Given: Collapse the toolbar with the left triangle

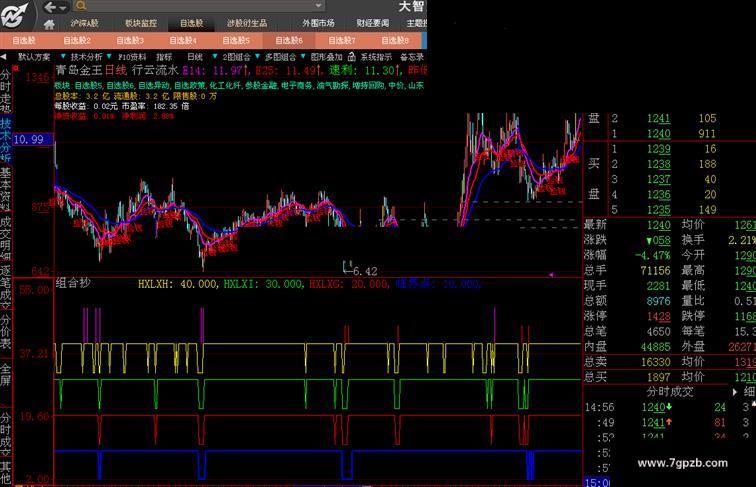Looking at the screenshot, I should click(x=4, y=57).
